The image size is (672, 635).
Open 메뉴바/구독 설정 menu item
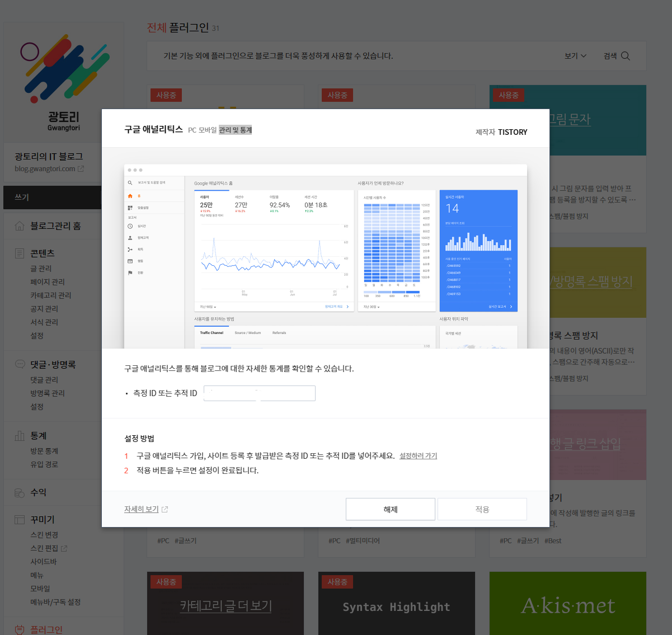pos(55,602)
